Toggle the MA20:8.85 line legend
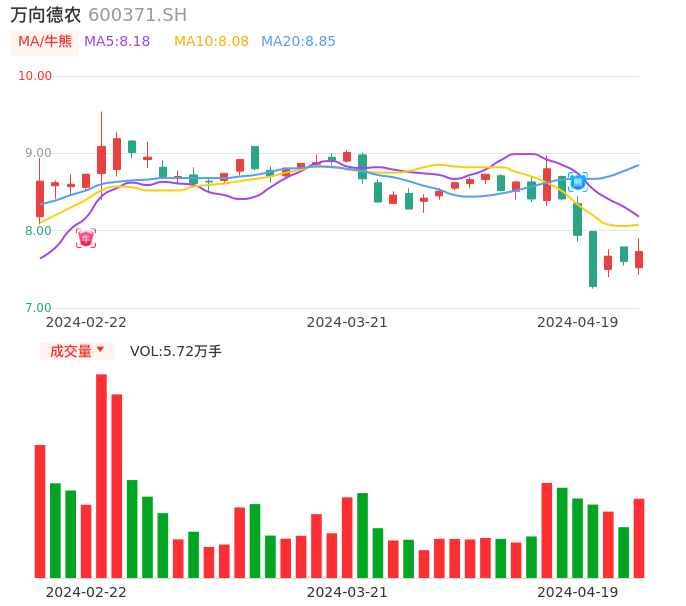The image size is (686, 606). click(298, 42)
